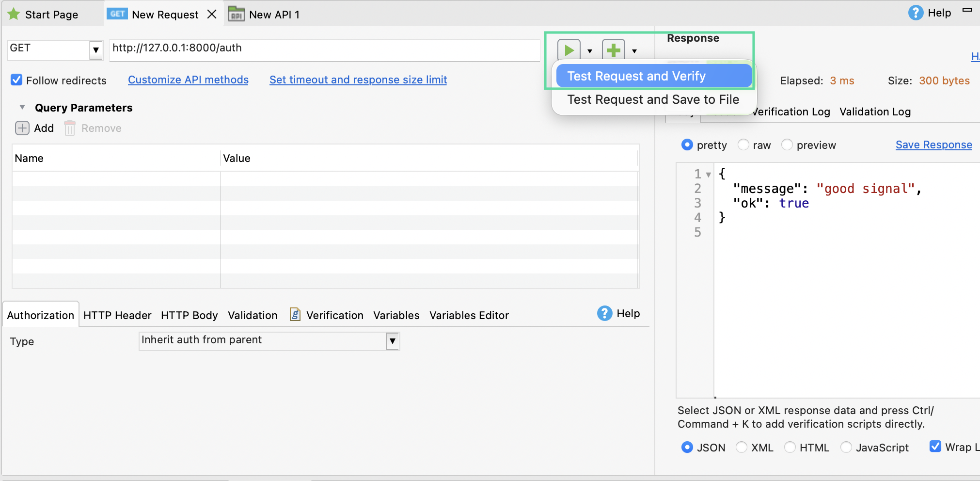This screenshot has height=481, width=980.
Task: Open the Customize API methods link
Action: click(188, 80)
